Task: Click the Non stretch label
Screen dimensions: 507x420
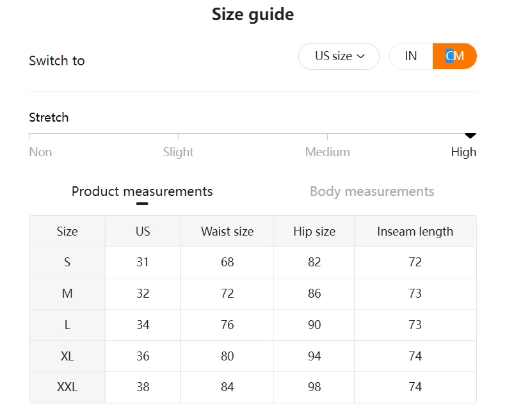Action: point(40,152)
